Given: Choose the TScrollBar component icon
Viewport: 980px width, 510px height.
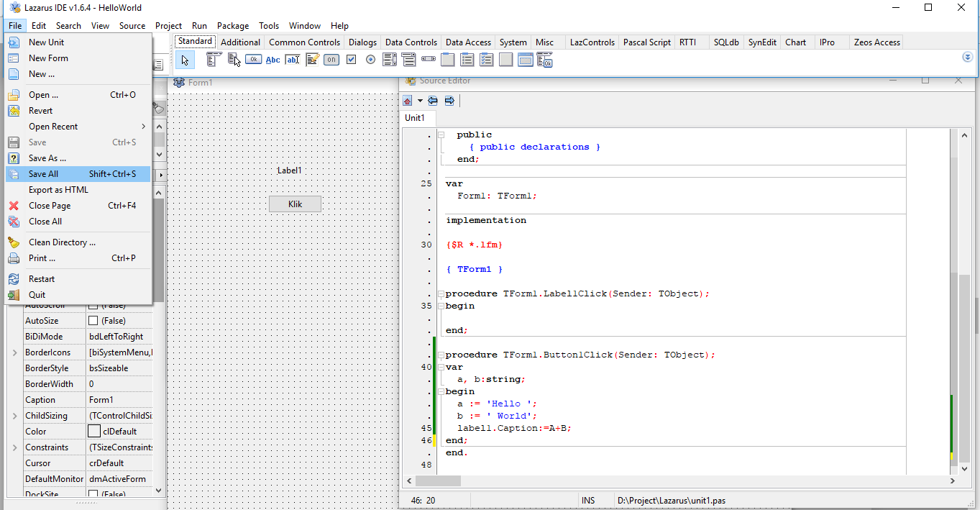Looking at the screenshot, I should 429,60.
